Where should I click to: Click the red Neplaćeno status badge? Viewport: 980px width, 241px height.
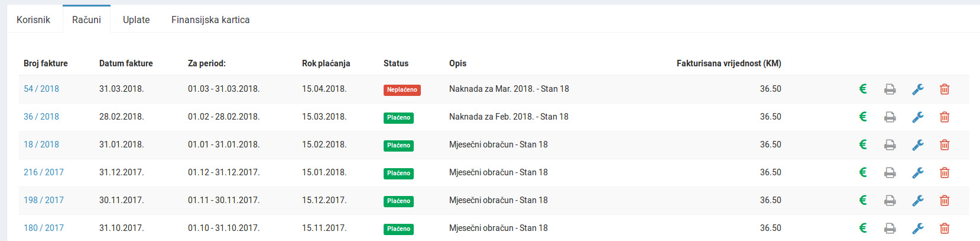pyautogui.click(x=402, y=90)
